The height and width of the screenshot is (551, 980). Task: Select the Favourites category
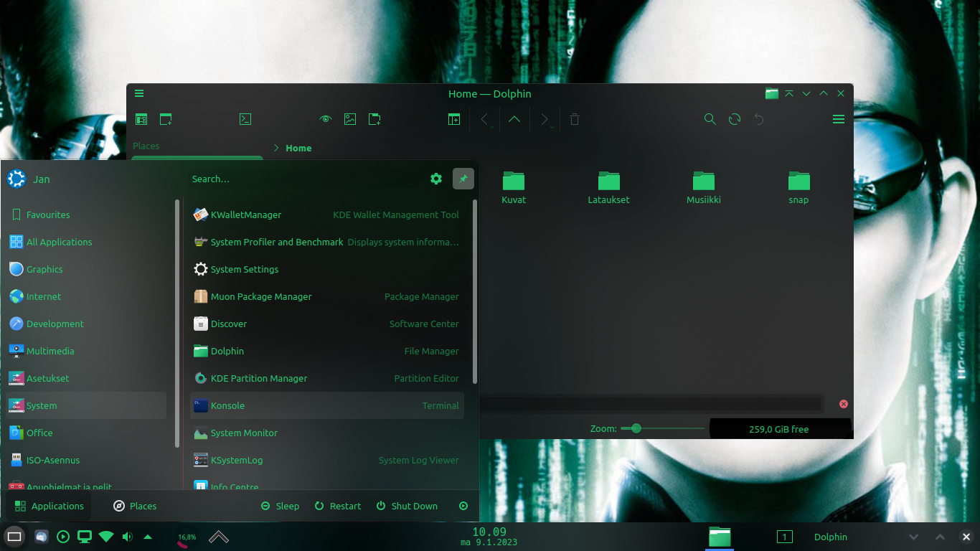tap(86, 215)
